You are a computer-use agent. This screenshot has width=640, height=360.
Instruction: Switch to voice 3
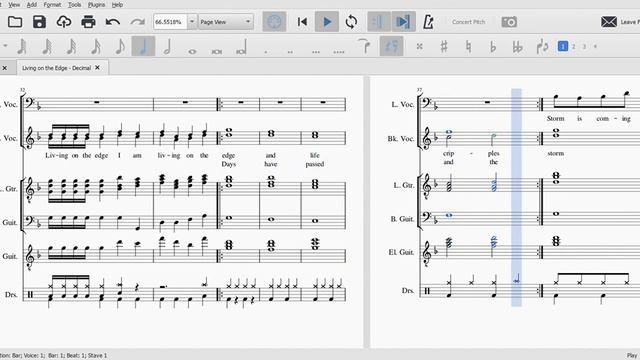(x=584, y=47)
